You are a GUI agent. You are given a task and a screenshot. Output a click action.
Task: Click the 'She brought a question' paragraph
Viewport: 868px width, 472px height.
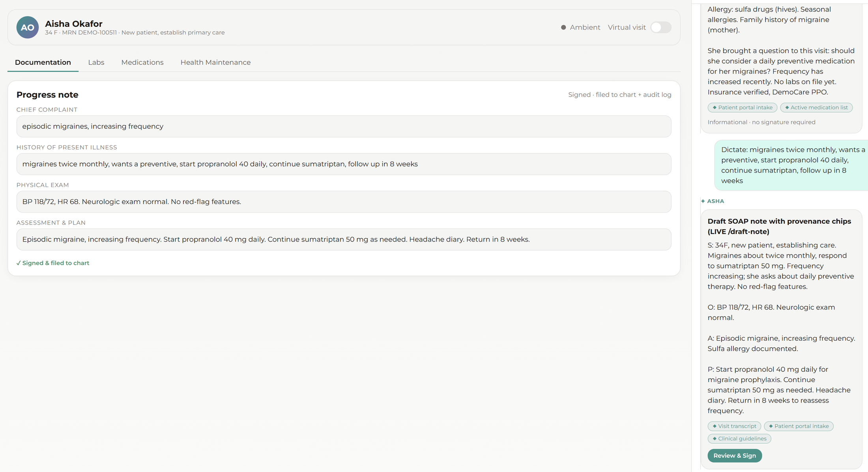click(x=781, y=71)
